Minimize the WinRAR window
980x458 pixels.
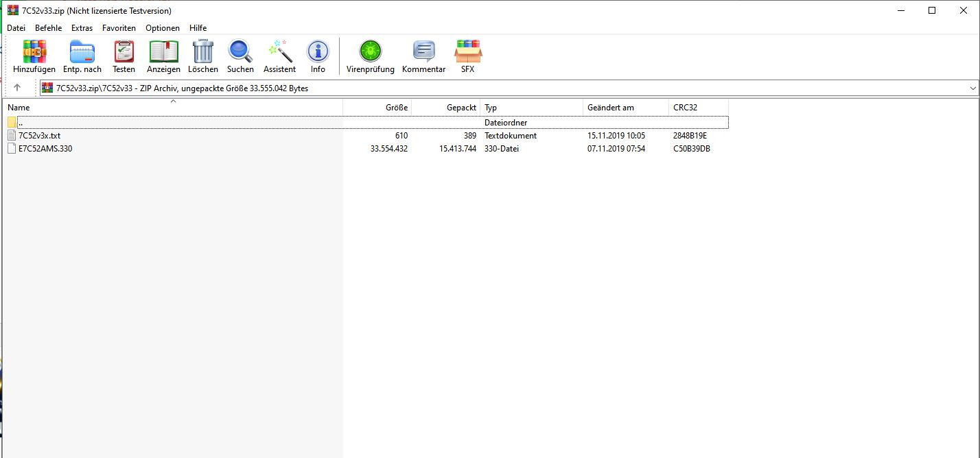point(900,10)
